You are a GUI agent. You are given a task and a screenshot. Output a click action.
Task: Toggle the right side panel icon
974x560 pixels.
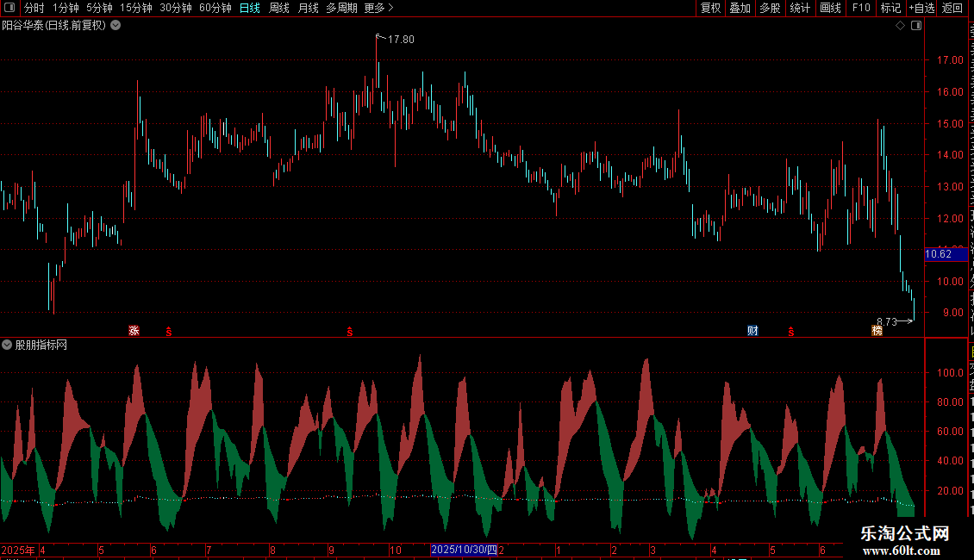(916, 26)
